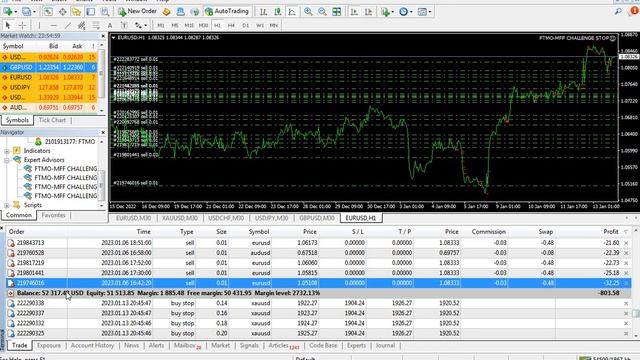The height and width of the screenshot is (360, 640).
Task: Open the Profiles dropdown arrow
Action: [x=34, y=12]
